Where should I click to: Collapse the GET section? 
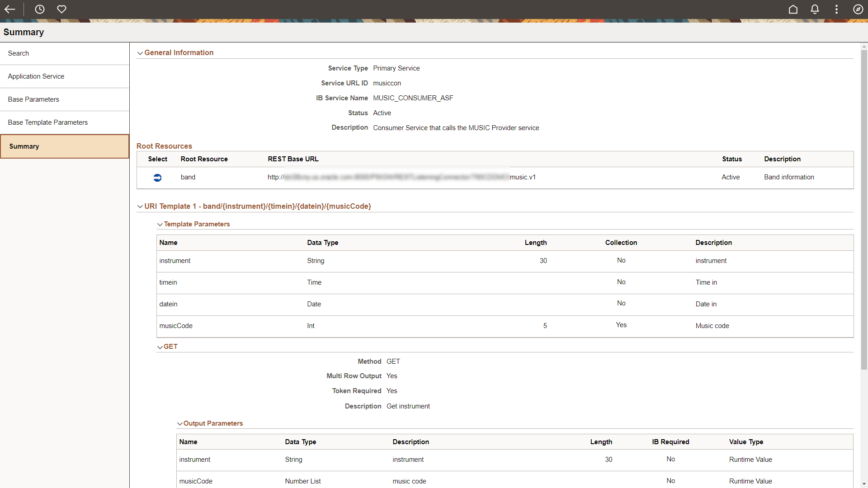tap(160, 347)
